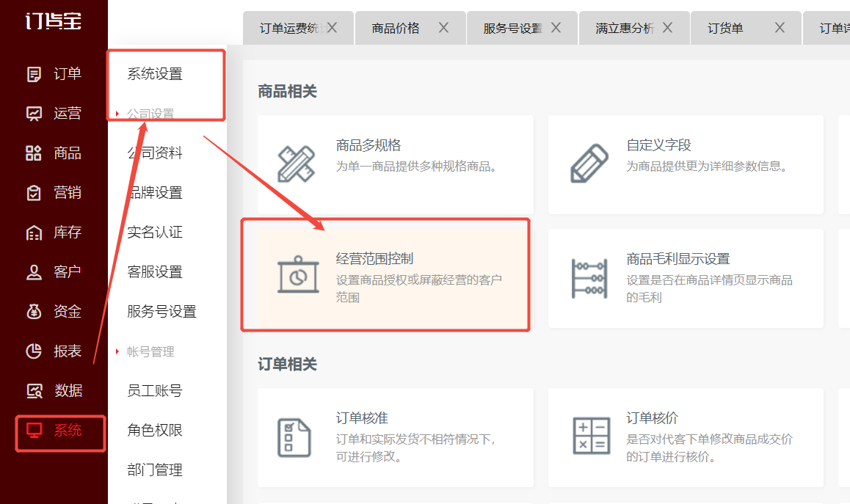Click the abacus icon for 商品毛利显示设置
The image size is (850, 504).
589,279
